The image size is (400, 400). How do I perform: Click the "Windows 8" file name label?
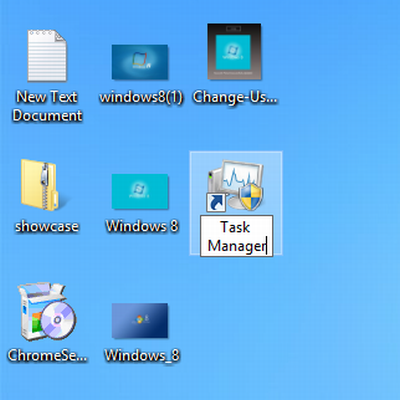click(x=142, y=226)
